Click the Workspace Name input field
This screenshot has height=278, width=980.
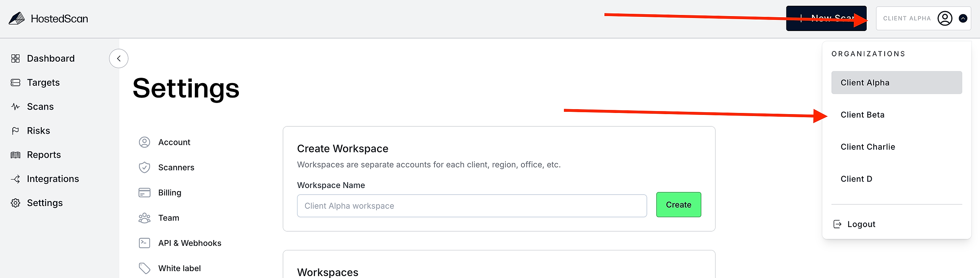[x=472, y=206]
